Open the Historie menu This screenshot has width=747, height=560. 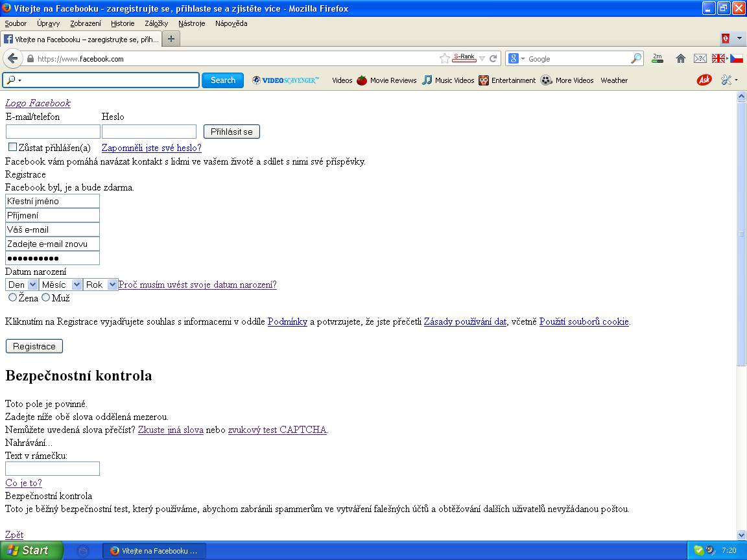pos(123,23)
